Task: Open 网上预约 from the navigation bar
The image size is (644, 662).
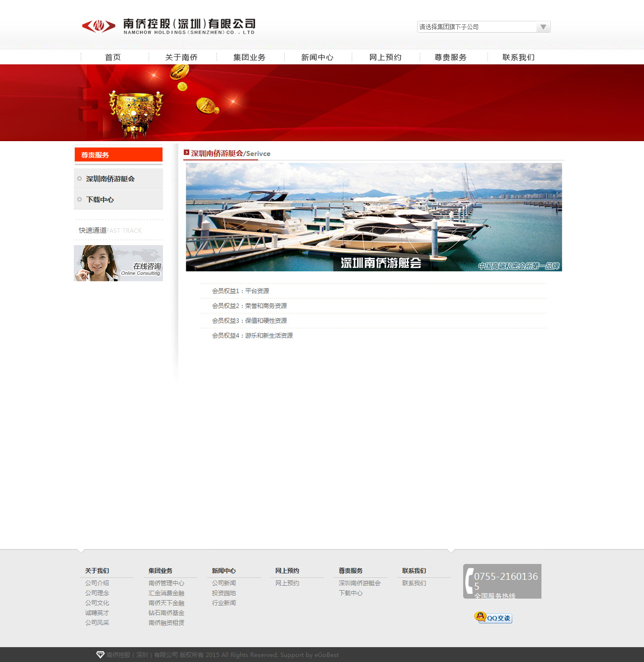Action: pyautogui.click(x=385, y=57)
